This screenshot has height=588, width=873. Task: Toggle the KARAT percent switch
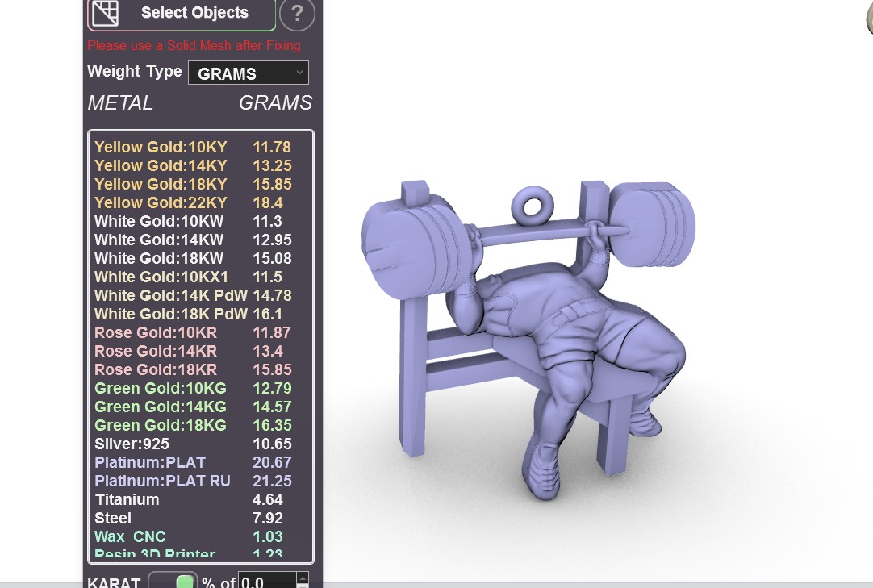pos(173,580)
